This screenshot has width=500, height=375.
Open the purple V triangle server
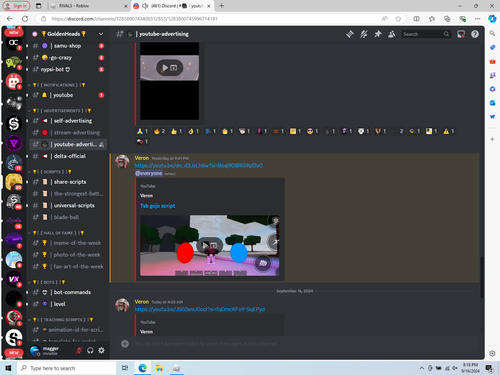14,143
